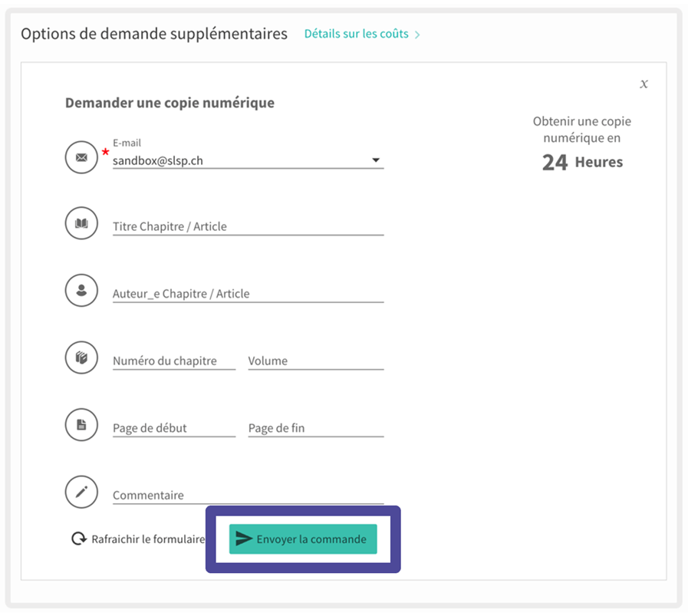The height and width of the screenshot is (616, 688).
Task: Click the pencil icon beside Commentaire
Action: pyautogui.click(x=81, y=492)
